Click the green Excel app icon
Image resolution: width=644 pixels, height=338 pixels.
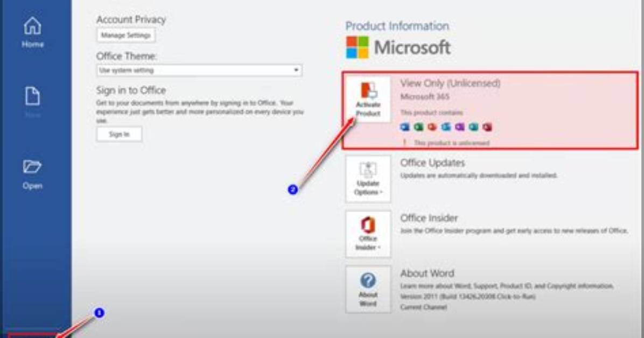(418, 127)
